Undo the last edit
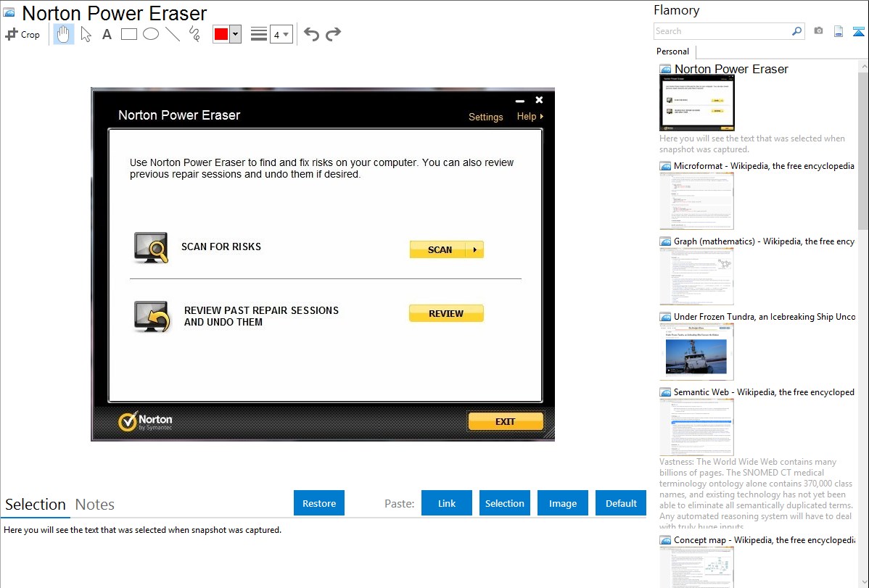This screenshot has width=869, height=588. (x=311, y=34)
